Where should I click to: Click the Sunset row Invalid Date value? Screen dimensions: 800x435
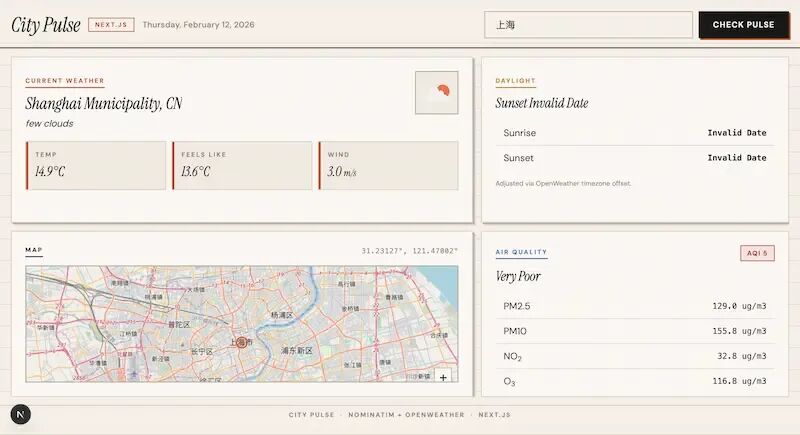click(737, 158)
